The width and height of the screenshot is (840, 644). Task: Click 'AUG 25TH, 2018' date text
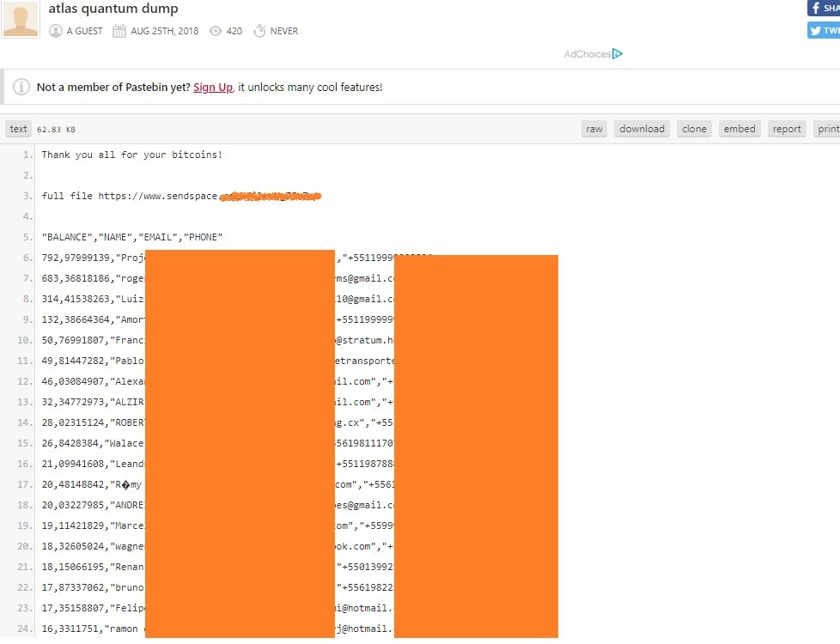[164, 31]
